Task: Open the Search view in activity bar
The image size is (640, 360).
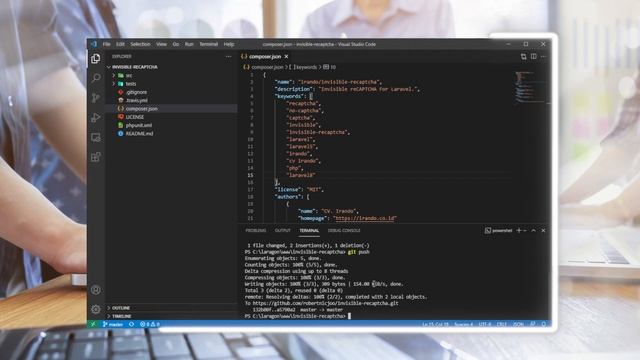Action: 96,78
